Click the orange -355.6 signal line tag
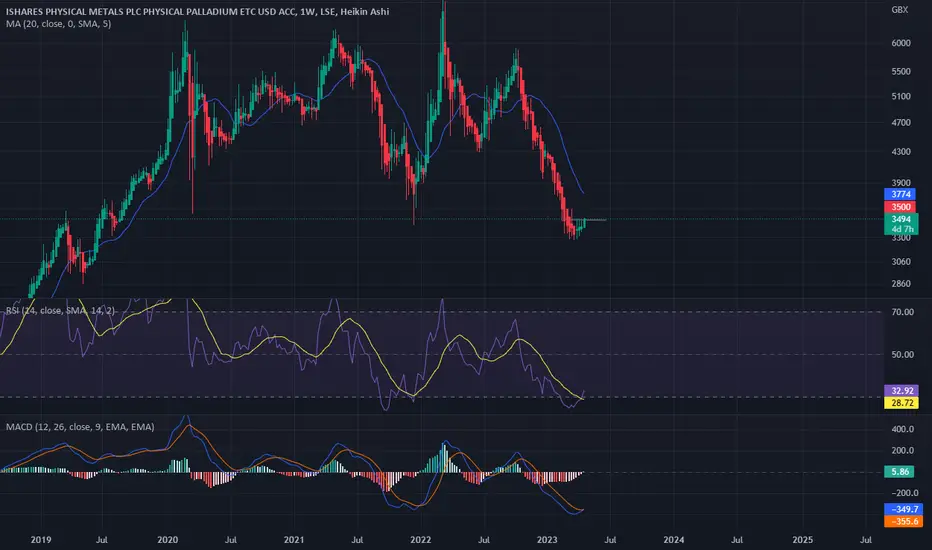932x550 pixels. pos(903,521)
